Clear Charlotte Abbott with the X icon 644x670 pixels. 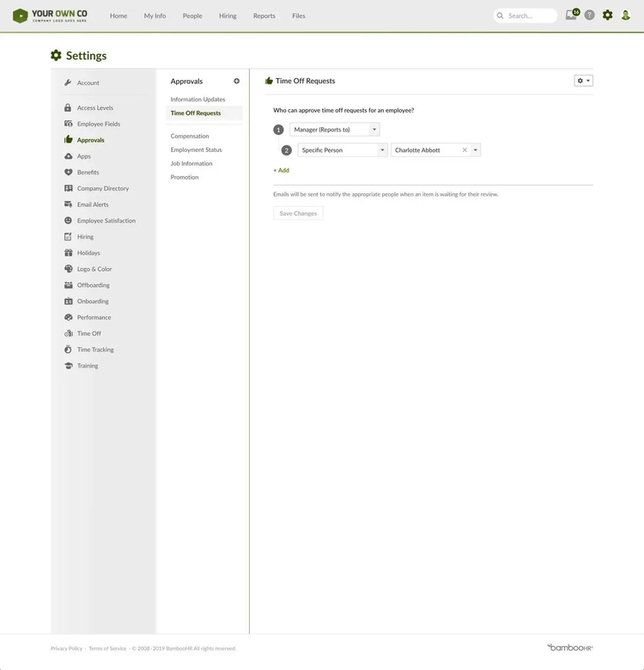click(465, 150)
